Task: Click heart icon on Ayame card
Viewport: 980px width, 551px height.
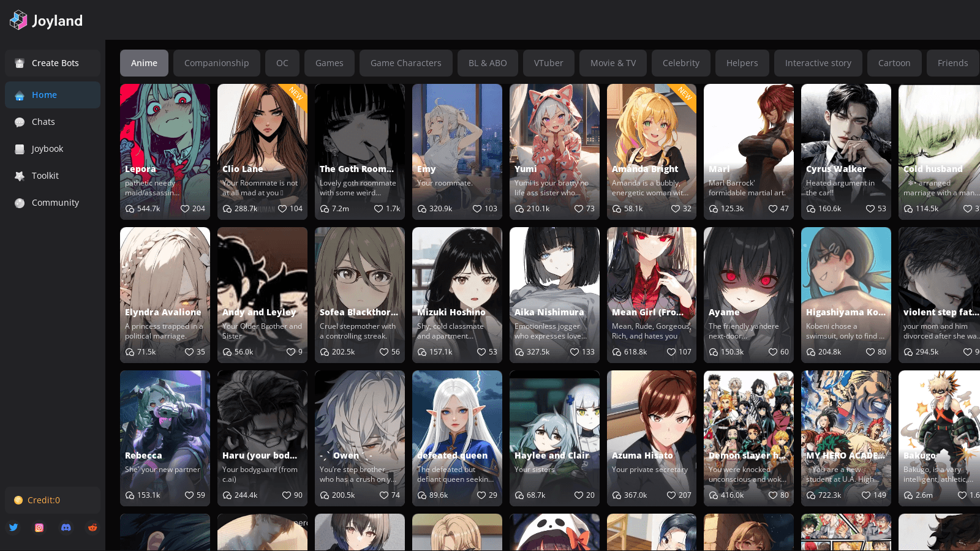Action: (772, 352)
